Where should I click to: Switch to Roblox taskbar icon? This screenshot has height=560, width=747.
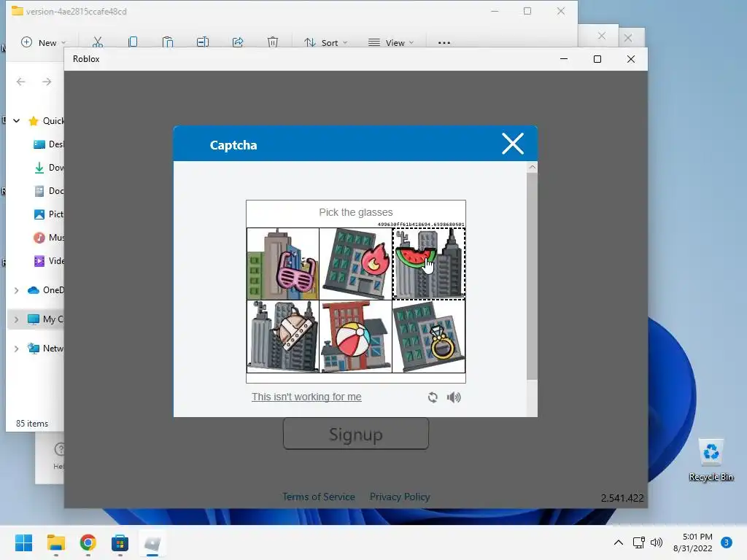[x=152, y=542]
